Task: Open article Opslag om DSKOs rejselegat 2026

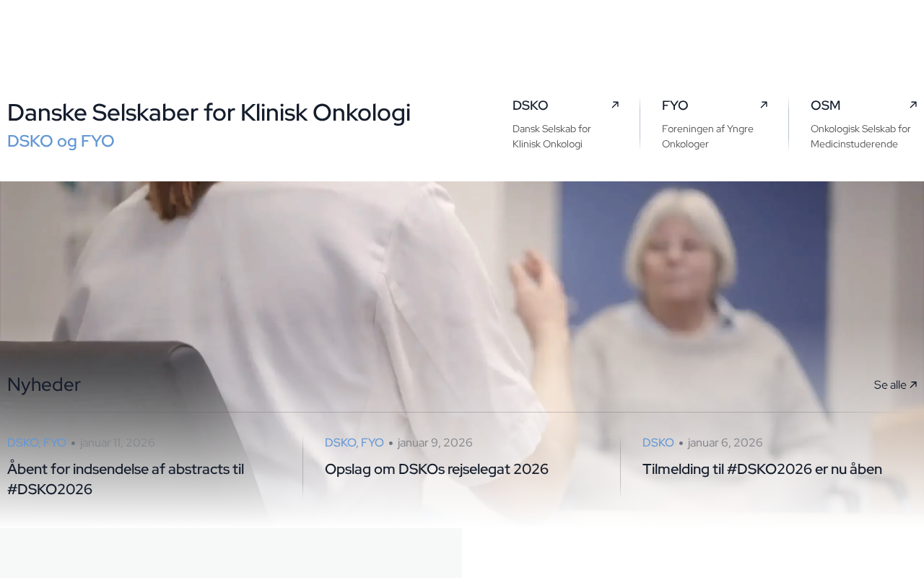Action: pyautogui.click(x=437, y=469)
